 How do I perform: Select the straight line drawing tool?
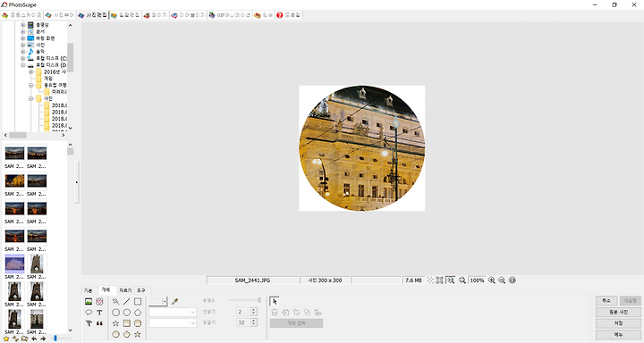pos(126,302)
